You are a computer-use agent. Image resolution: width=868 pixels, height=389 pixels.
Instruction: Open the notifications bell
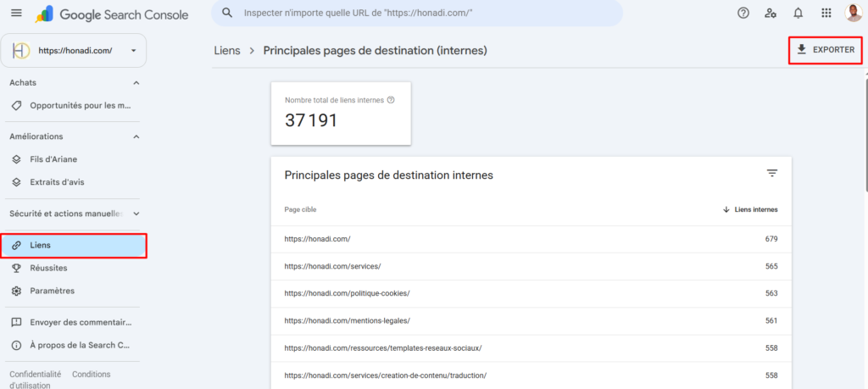[798, 14]
